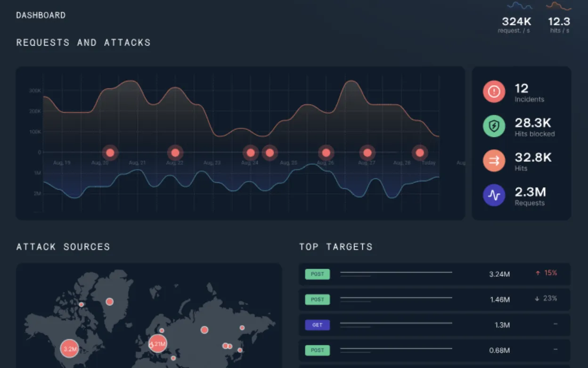The image size is (588, 368).
Task: Click the DASHBOARD heading
Action: pyautogui.click(x=41, y=15)
